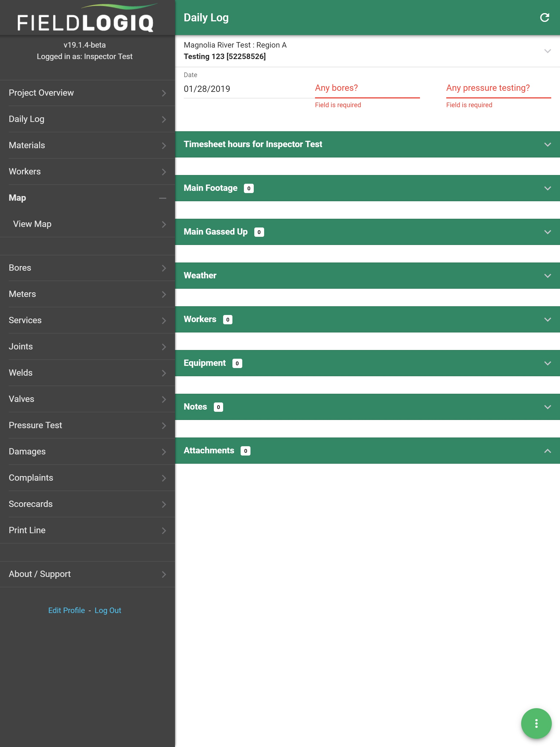Click the 0 count badge on Workers section
The image size is (560, 747).
tap(228, 319)
